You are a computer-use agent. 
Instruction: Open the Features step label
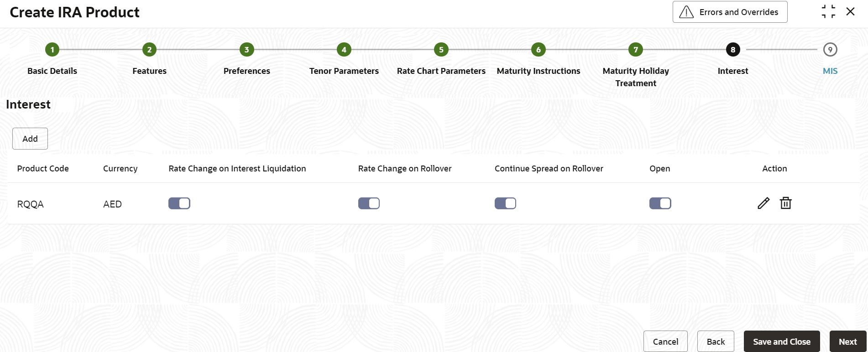coord(149,71)
